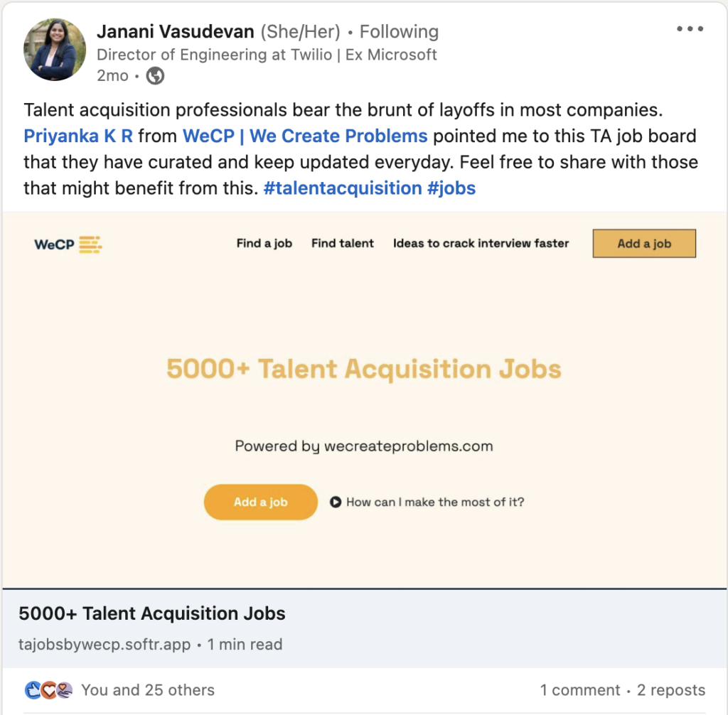The height and width of the screenshot is (715, 728).
Task: Select 'Ideas to crack interview faster' menu item
Action: [x=481, y=243]
